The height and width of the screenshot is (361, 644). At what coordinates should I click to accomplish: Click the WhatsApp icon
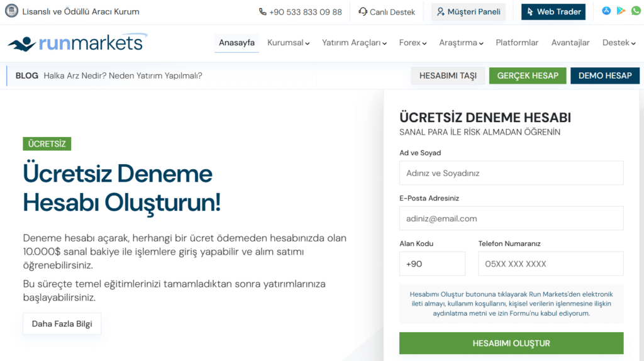pyautogui.click(x=636, y=11)
